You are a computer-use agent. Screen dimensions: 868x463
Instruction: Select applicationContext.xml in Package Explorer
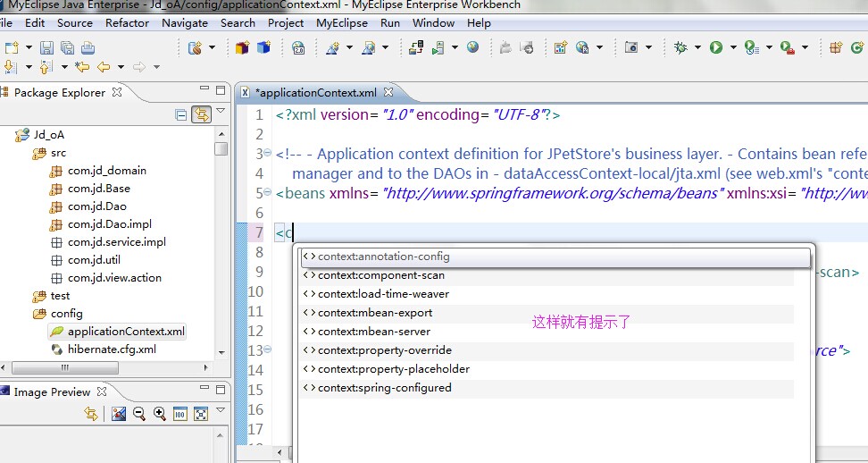pyautogui.click(x=126, y=332)
